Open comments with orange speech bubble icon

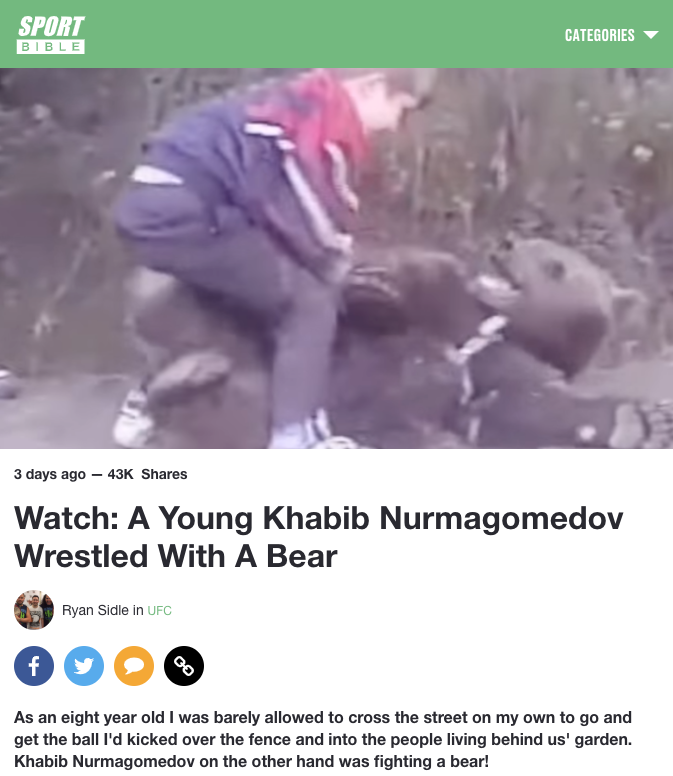click(134, 666)
